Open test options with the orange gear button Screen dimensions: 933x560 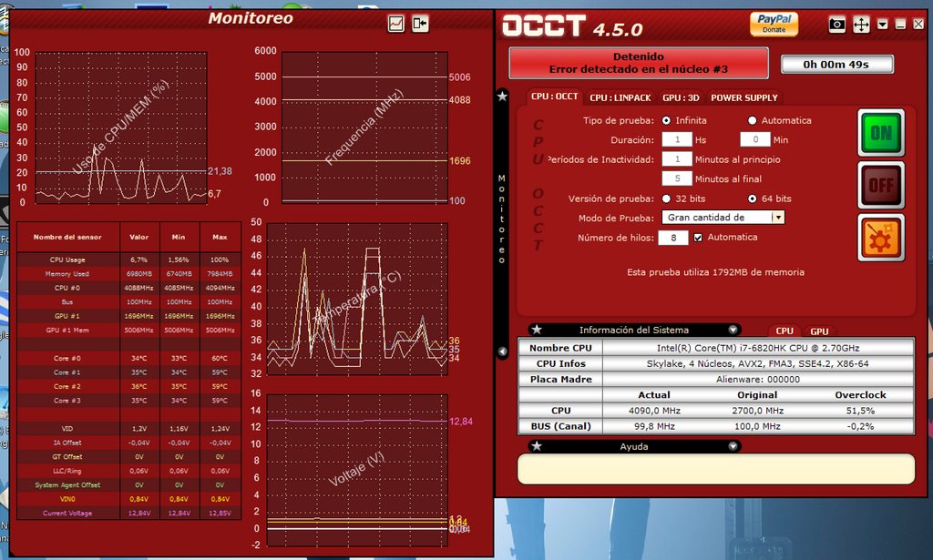pyautogui.click(x=881, y=238)
